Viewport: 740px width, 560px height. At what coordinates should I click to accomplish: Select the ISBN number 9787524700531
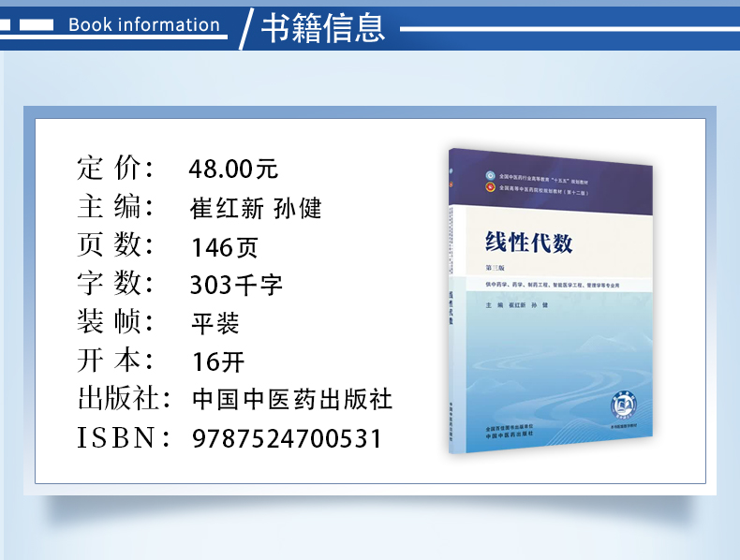[x=287, y=439]
